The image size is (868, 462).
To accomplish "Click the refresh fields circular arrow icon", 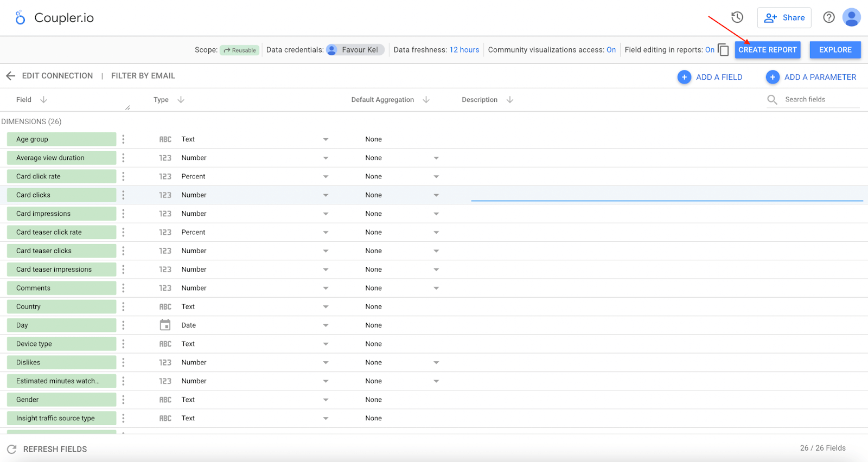I will click(11, 449).
